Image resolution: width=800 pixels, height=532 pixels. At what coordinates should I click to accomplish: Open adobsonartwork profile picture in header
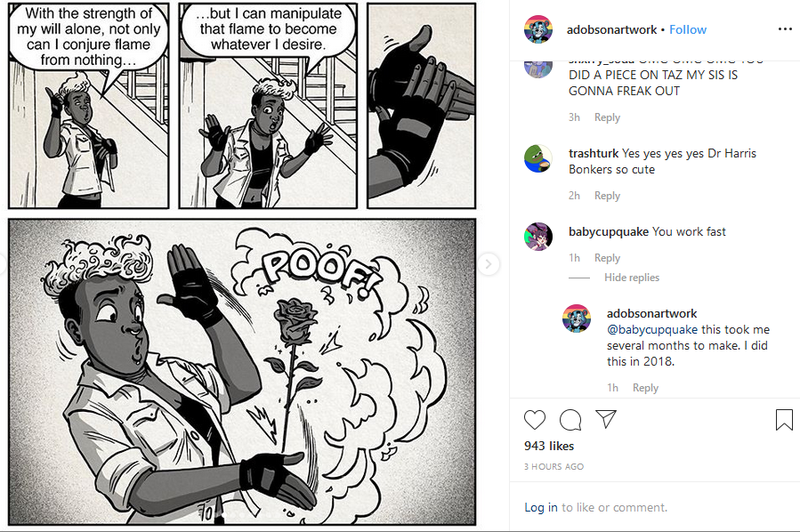tap(538, 29)
